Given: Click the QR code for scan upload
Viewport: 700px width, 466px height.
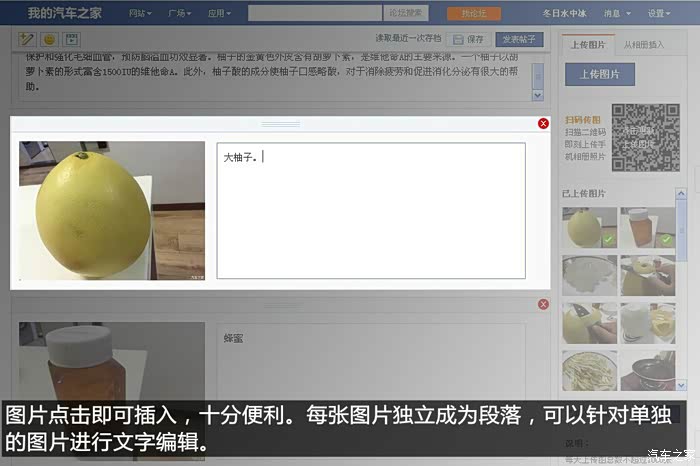Looking at the screenshot, I should point(646,137).
